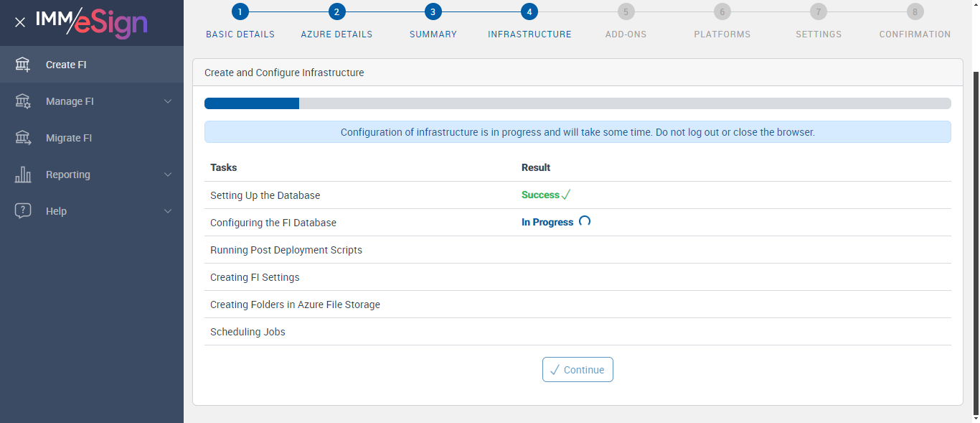Open the Create FI menu item
The height and width of the screenshot is (423, 980).
[66, 65]
